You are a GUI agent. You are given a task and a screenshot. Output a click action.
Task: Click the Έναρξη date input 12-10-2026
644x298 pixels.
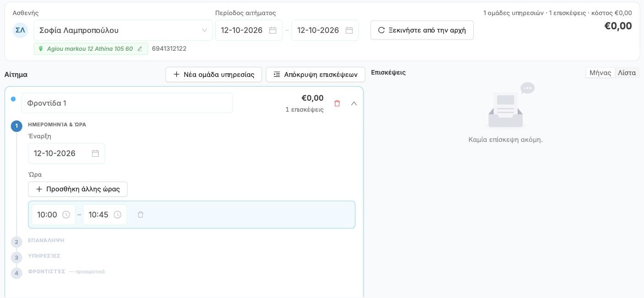click(x=67, y=153)
